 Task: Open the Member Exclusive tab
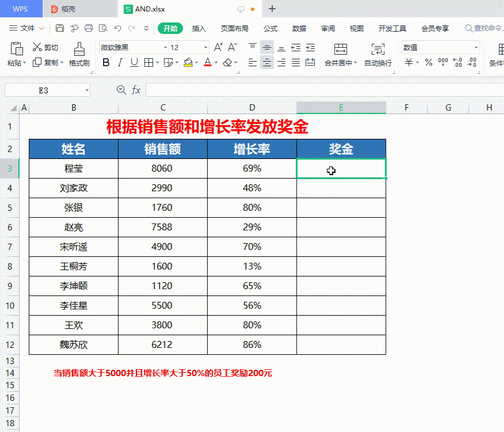[x=435, y=28]
